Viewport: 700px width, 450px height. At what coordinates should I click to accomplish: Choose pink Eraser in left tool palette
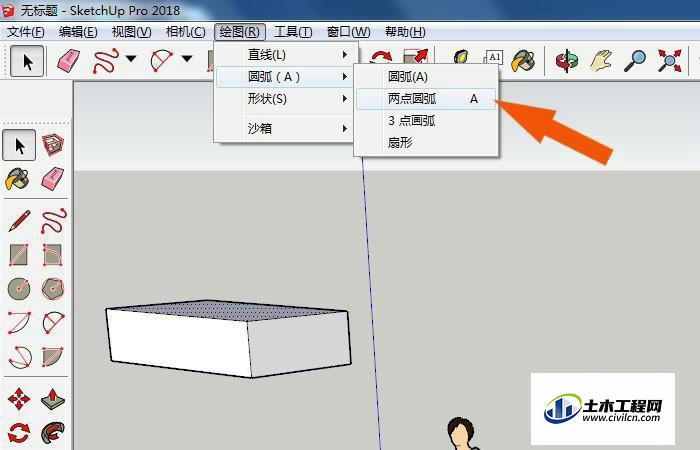53,179
